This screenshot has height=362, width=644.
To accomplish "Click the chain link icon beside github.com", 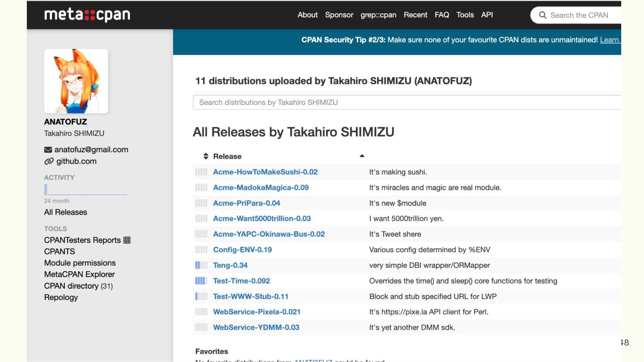I will [x=49, y=161].
